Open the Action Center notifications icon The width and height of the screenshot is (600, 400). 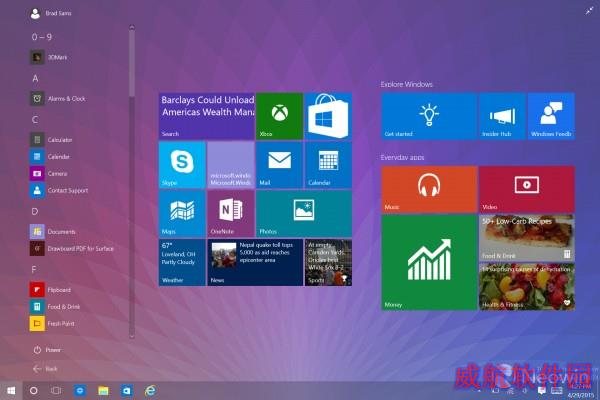(542, 391)
